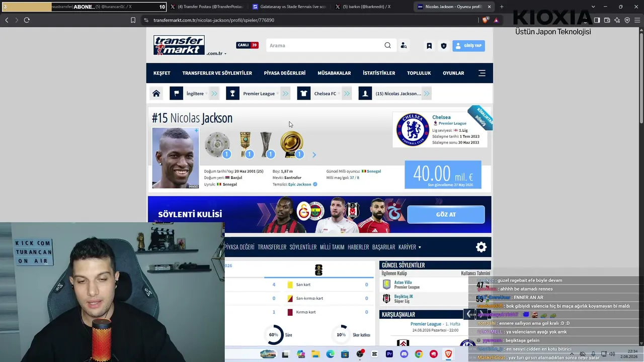The width and height of the screenshot is (644, 362).
Task: Expand the KARİYER dropdown tab
Action: click(410, 247)
